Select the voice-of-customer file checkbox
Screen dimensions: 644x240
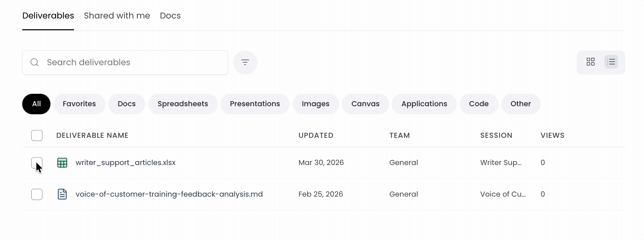click(37, 194)
